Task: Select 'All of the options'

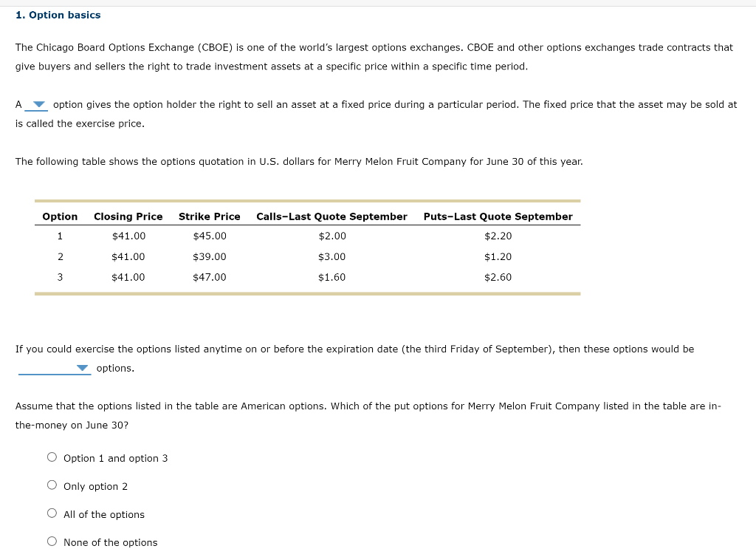Action: click(52, 513)
